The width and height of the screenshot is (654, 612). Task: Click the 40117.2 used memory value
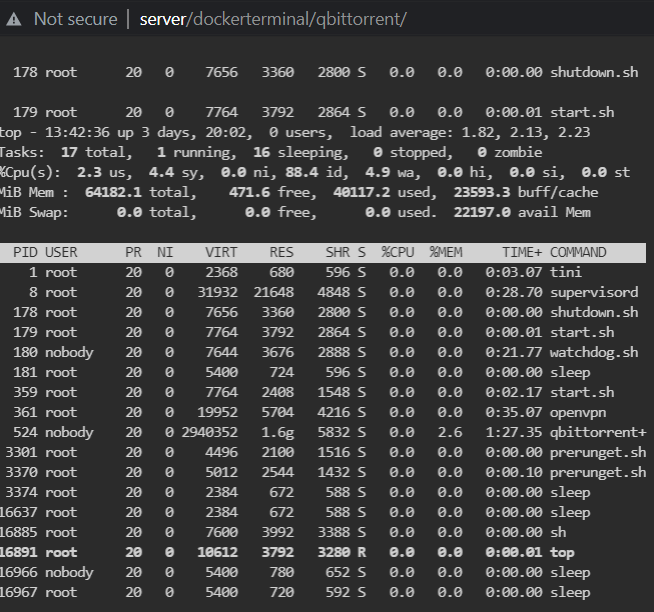362,192
